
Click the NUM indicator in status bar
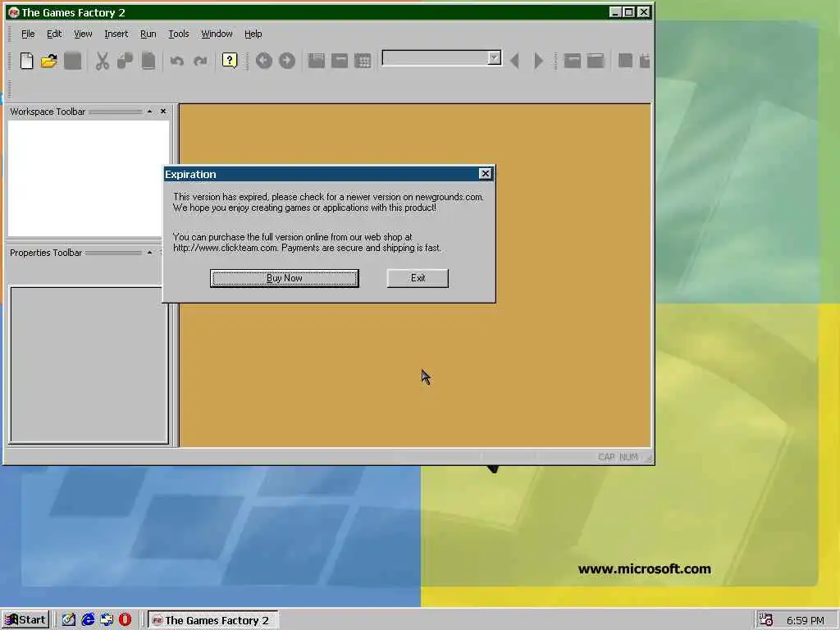(628, 457)
